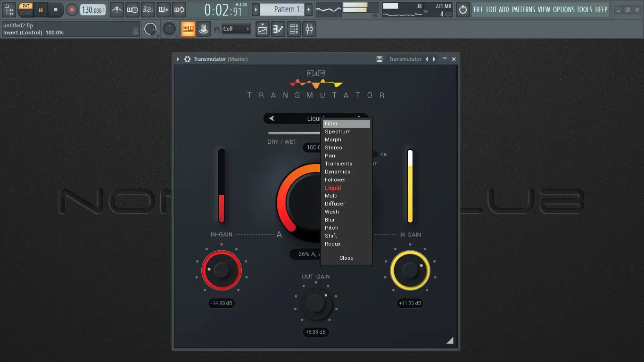644x362 pixels.
Task: Toggle the 3.2.1 recording countdown
Action: (148, 9)
